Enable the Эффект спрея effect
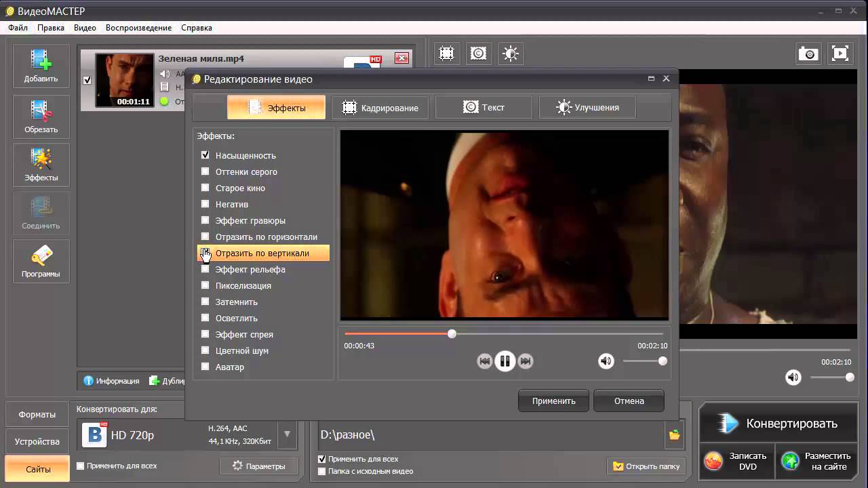Viewport: 868px width, 488px height. coord(205,334)
